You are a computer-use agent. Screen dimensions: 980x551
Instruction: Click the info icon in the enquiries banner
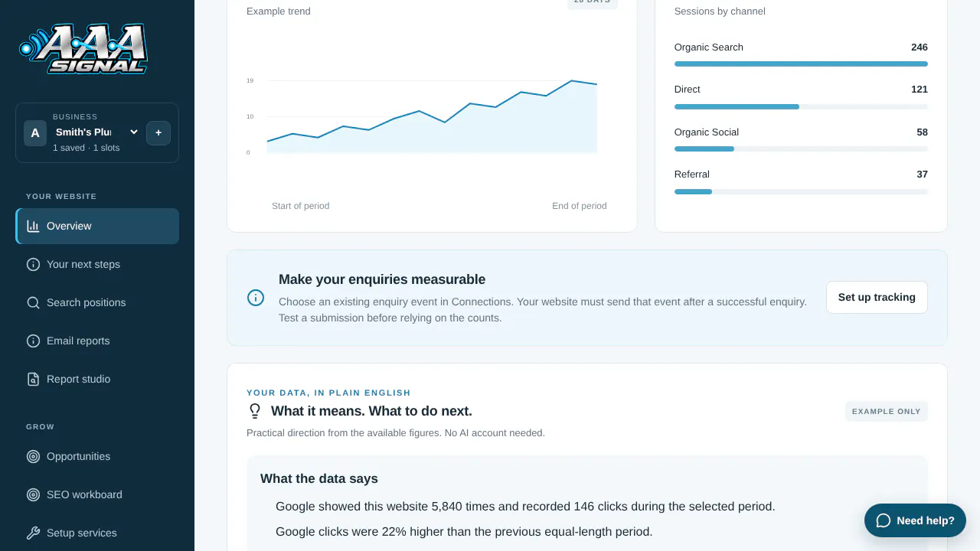point(256,298)
